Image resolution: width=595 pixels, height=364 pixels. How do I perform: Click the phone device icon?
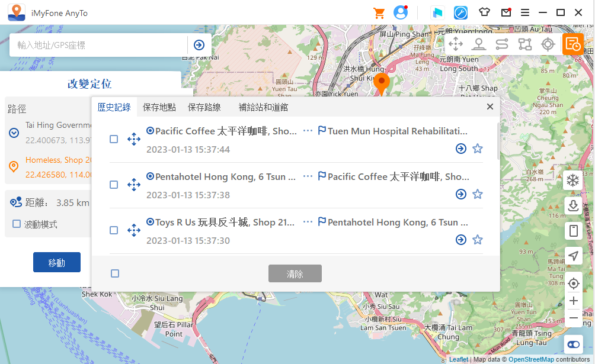pyautogui.click(x=574, y=231)
